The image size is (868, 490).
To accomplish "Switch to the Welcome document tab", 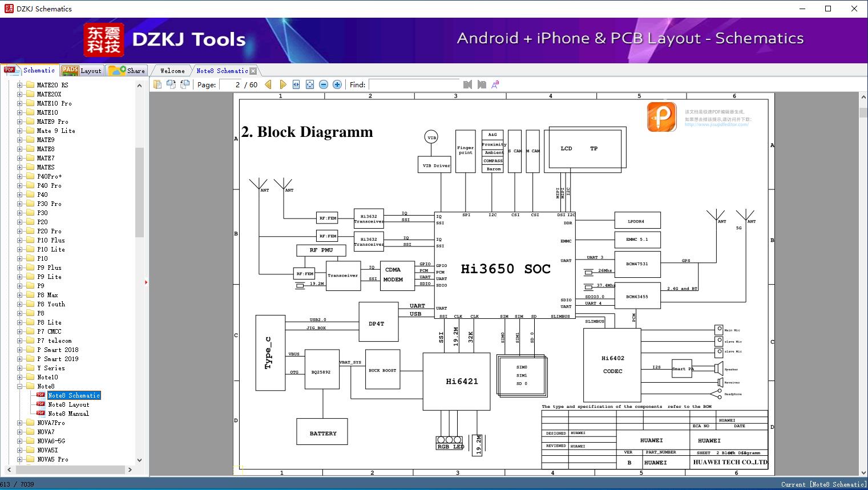I will point(172,71).
